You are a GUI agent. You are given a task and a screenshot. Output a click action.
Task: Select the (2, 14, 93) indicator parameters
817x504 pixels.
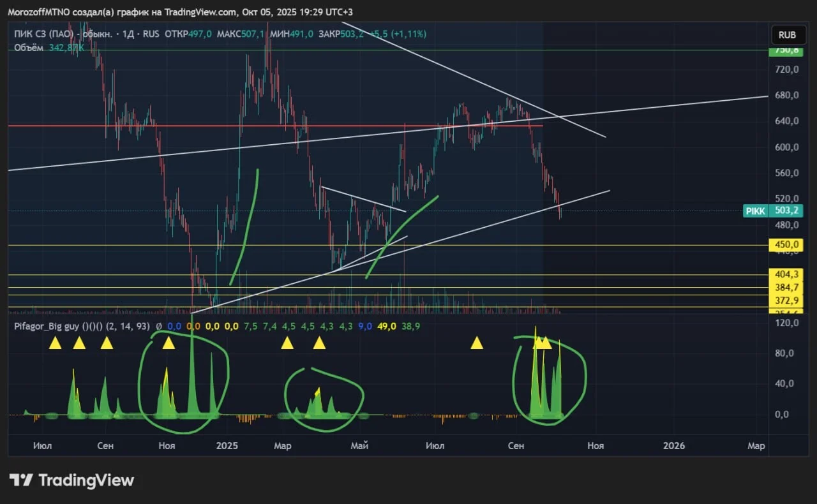pyautogui.click(x=129, y=326)
